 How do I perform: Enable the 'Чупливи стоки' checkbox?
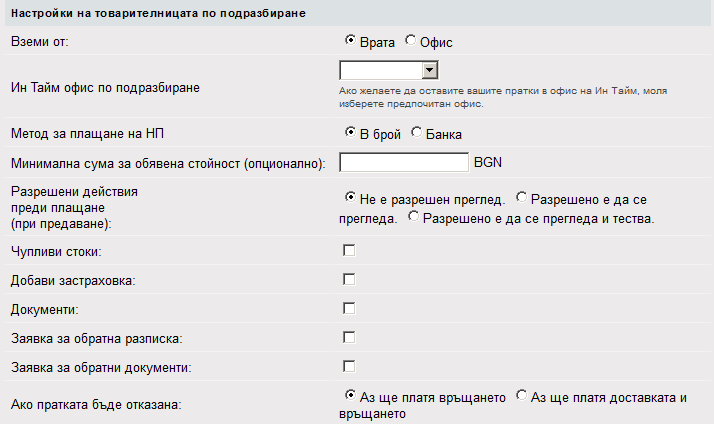pos(350,250)
